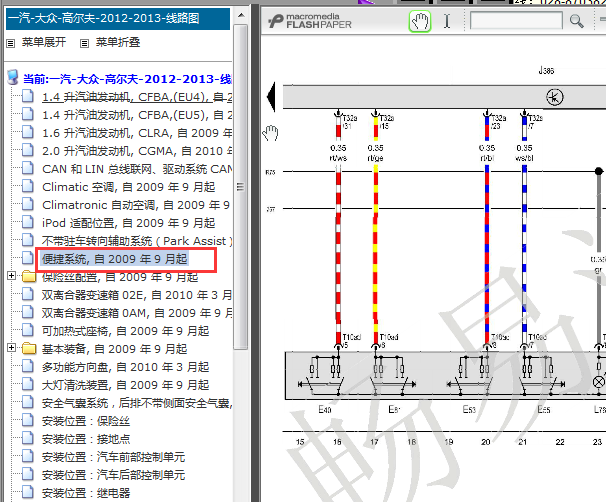Click the E40 switch symbol in diagram
This screenshot has width=606, height=502.
click(322, 376)
